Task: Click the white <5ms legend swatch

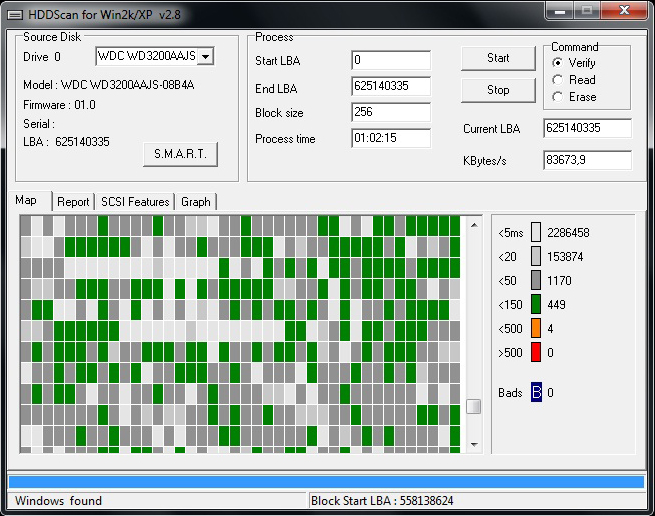Action: click(536, 232)
